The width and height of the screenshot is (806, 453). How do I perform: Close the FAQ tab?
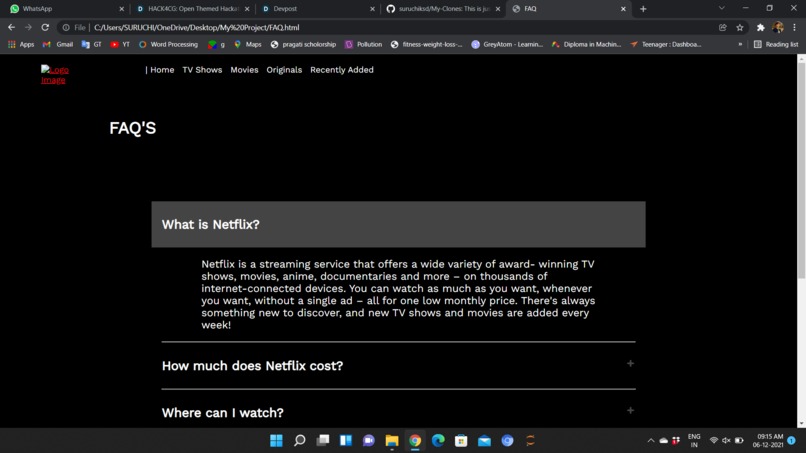(x=623, y=9)
